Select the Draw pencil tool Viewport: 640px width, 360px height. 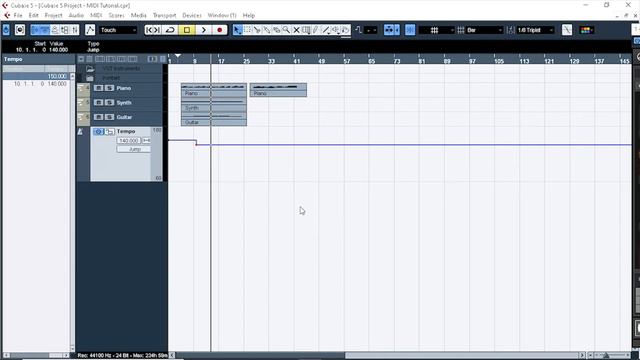[x=316, y=30]
